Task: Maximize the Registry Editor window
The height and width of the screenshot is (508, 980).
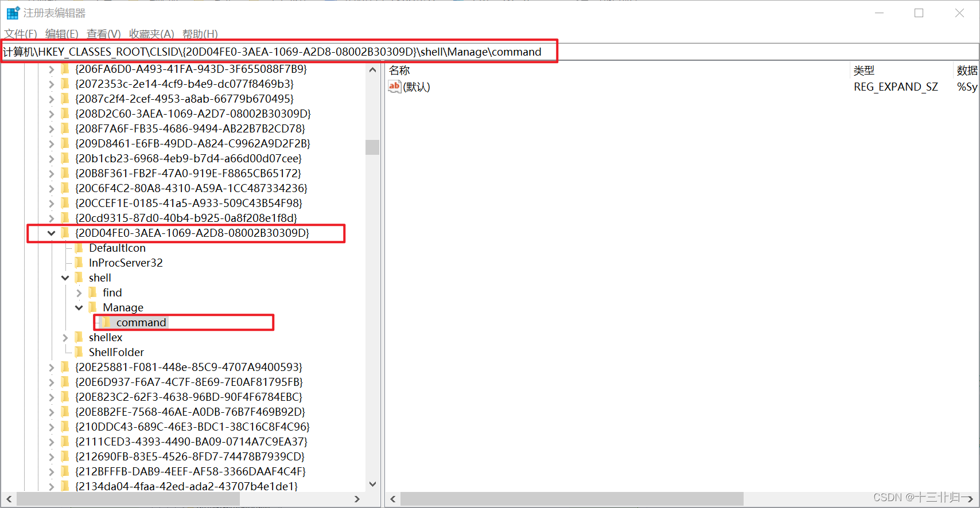Action: (x=919, y=13)
